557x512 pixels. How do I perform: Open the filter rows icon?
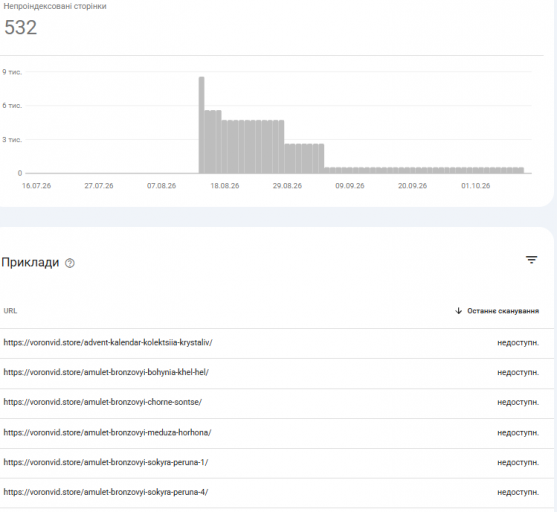(531, 260)
